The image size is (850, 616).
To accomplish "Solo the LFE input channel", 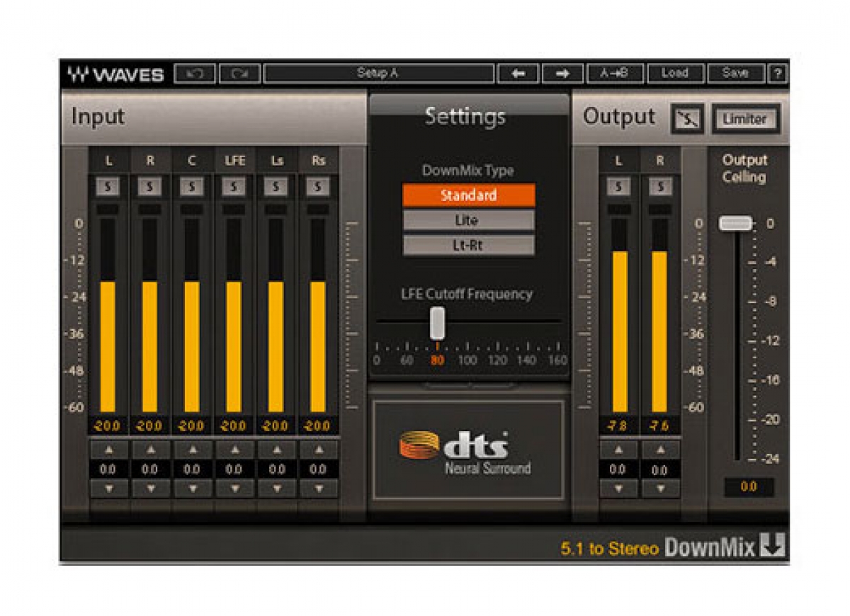I will (x=232, y=186).
